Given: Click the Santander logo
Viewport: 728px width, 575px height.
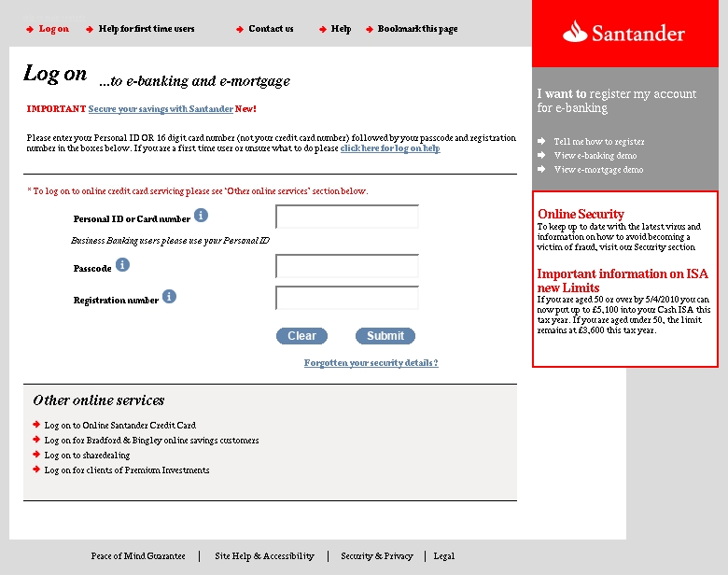Looking at the screenshot, I should click(623, 33).
